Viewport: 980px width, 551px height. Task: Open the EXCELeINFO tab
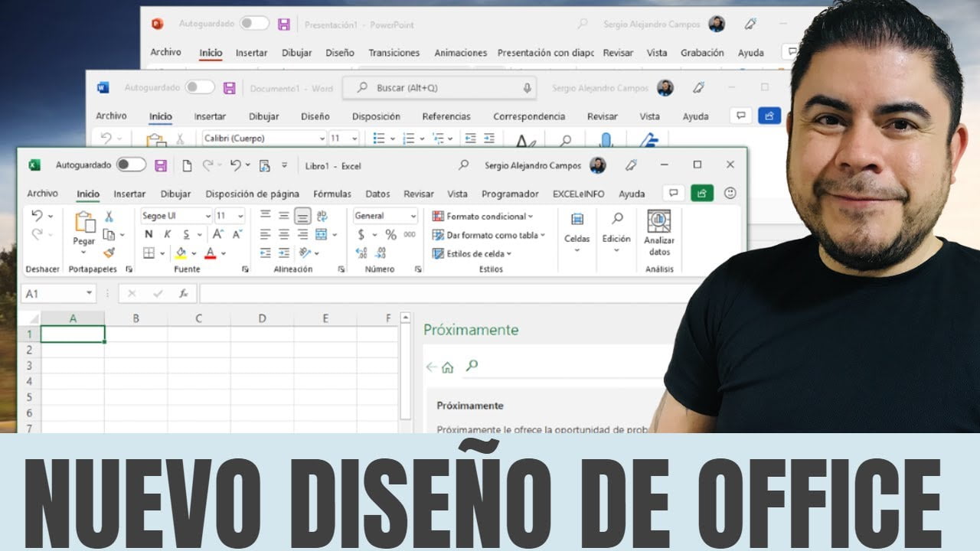click(580, 194)
